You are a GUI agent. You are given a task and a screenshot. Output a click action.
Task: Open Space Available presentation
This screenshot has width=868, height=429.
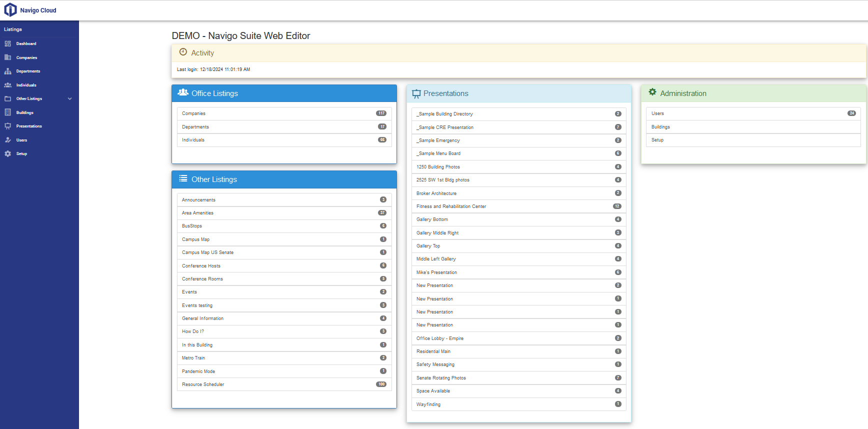(x=519, y=391)
